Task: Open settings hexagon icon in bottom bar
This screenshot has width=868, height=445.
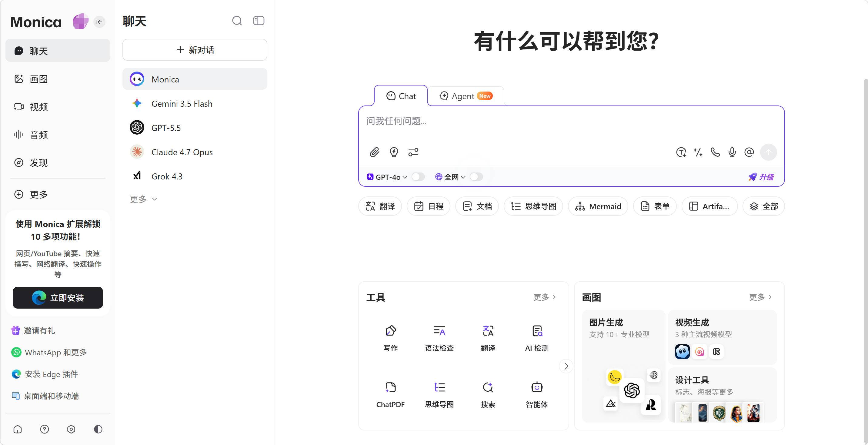Action: [71, 429]
